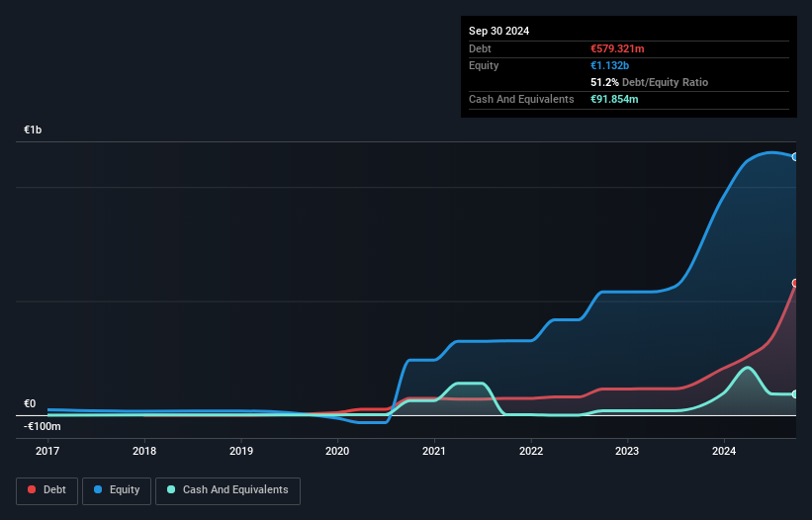Click the €91.854m cash value

pyautogui.click(x=614, y=99)
